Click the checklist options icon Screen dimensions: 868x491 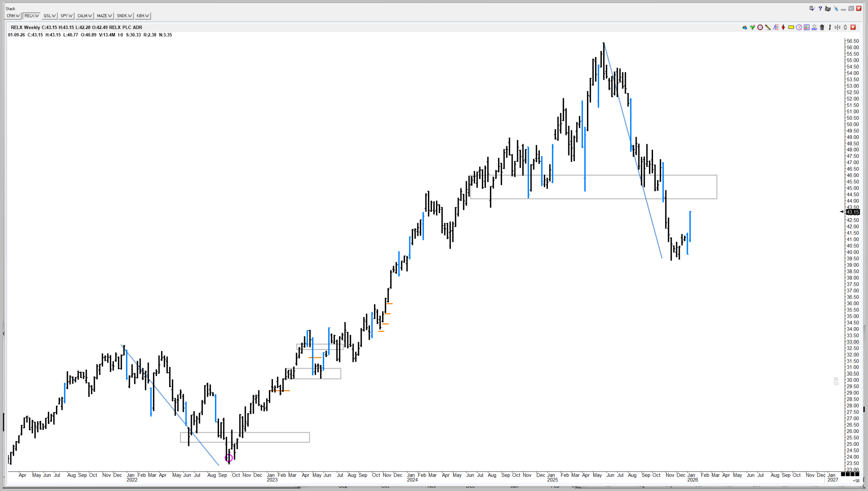pyautogui.click(x=812, y=8)
